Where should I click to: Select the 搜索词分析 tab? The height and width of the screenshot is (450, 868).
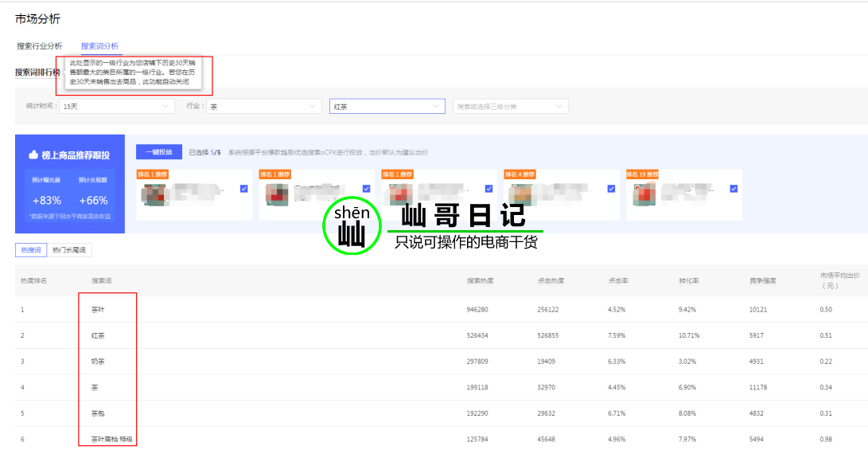tap(99, 46)
